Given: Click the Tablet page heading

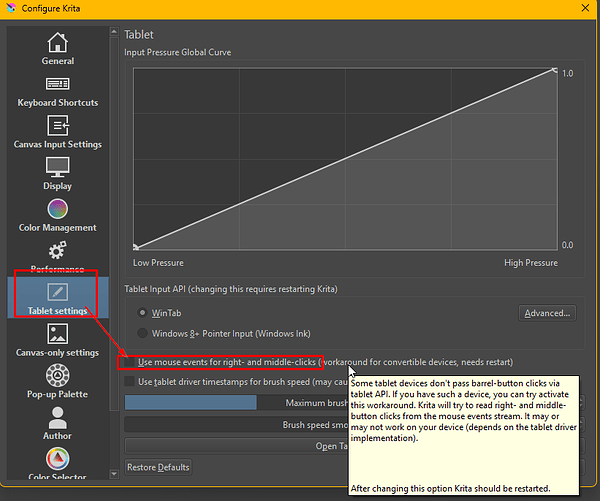Looking at the screenshot, I should coord(139,34).
